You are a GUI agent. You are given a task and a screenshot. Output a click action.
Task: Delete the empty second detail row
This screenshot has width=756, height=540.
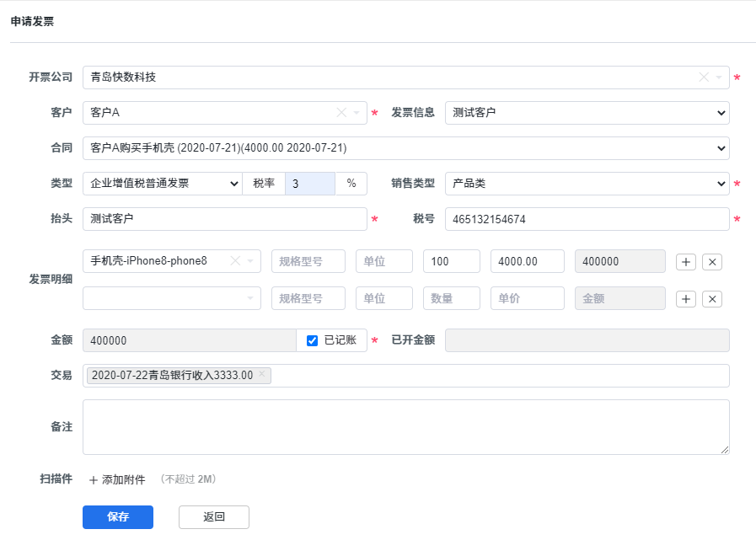coord(712,299)
